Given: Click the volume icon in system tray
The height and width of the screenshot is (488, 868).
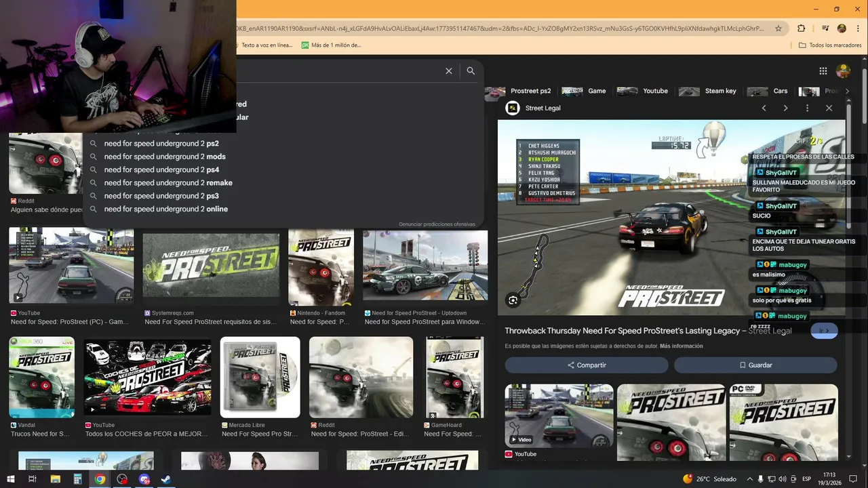Looking at the screenshot, I should pyautogui.click(x=783, y=479).
